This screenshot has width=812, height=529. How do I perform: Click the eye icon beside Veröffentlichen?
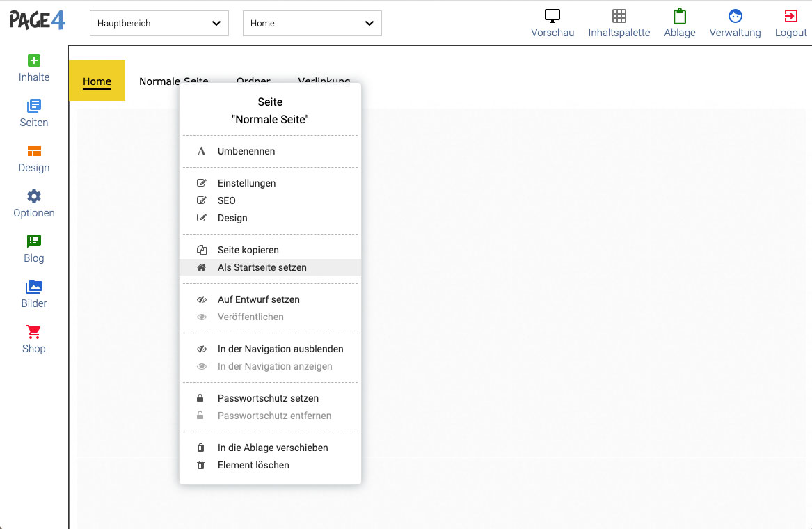click(202, 317)
